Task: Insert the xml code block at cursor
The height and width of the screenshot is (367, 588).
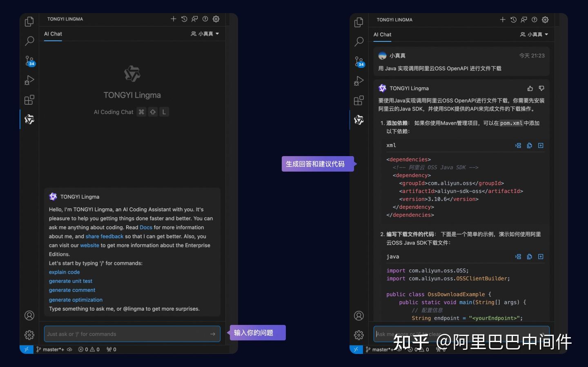Action: (518, 145)
